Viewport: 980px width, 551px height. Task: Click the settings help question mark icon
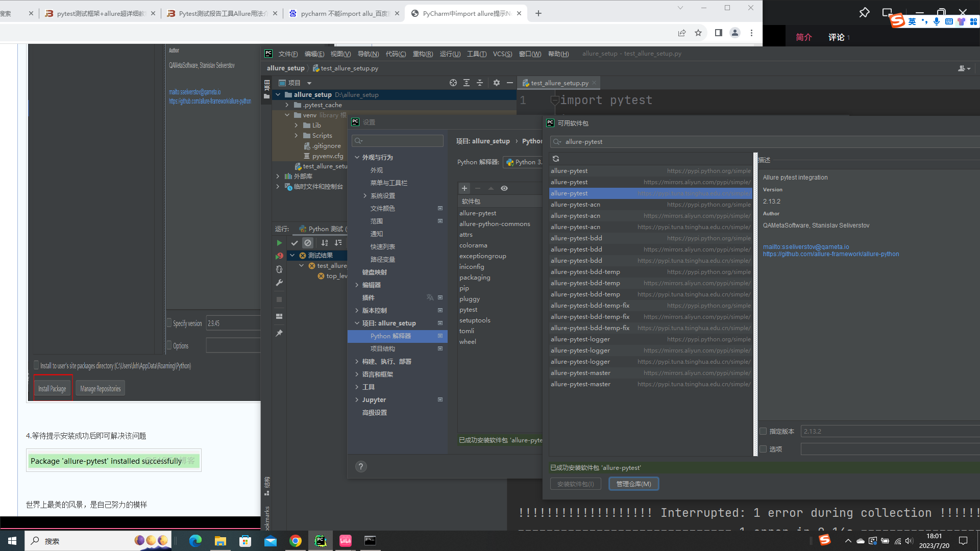361,466
